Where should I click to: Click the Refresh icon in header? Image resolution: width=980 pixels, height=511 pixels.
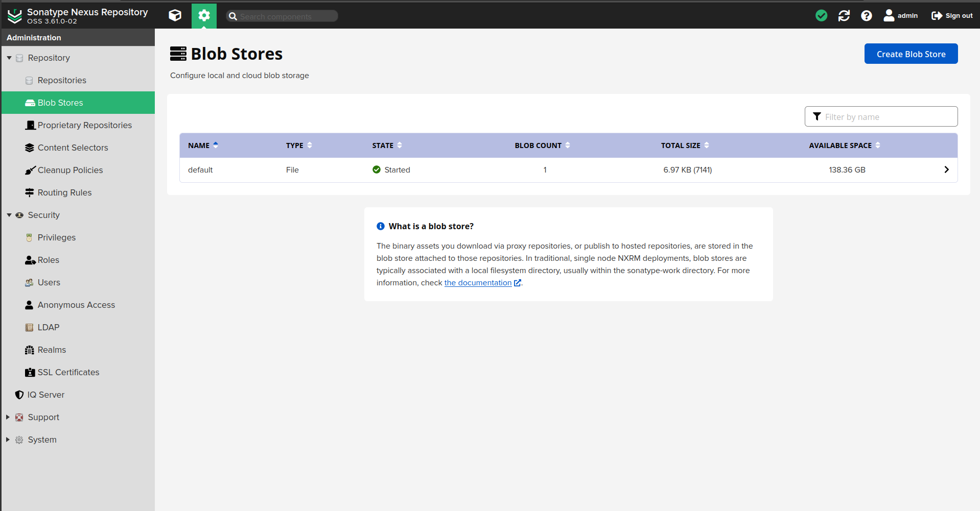click(x=844, y=16)
